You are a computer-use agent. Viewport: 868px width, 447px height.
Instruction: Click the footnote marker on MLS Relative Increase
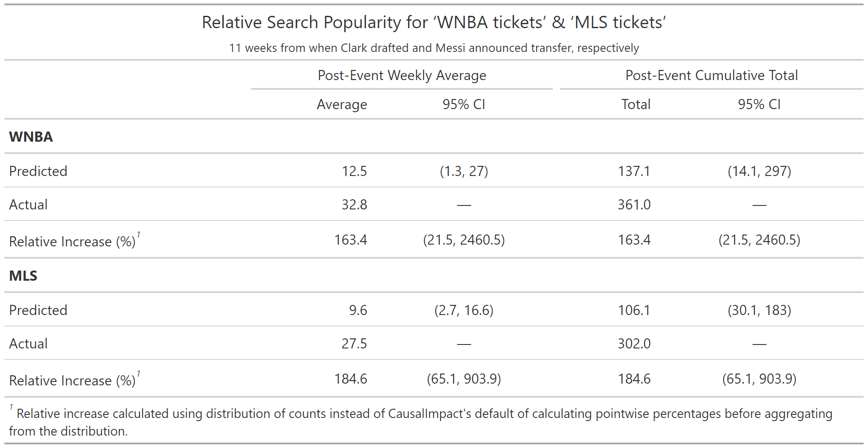(x=139, y=374)
